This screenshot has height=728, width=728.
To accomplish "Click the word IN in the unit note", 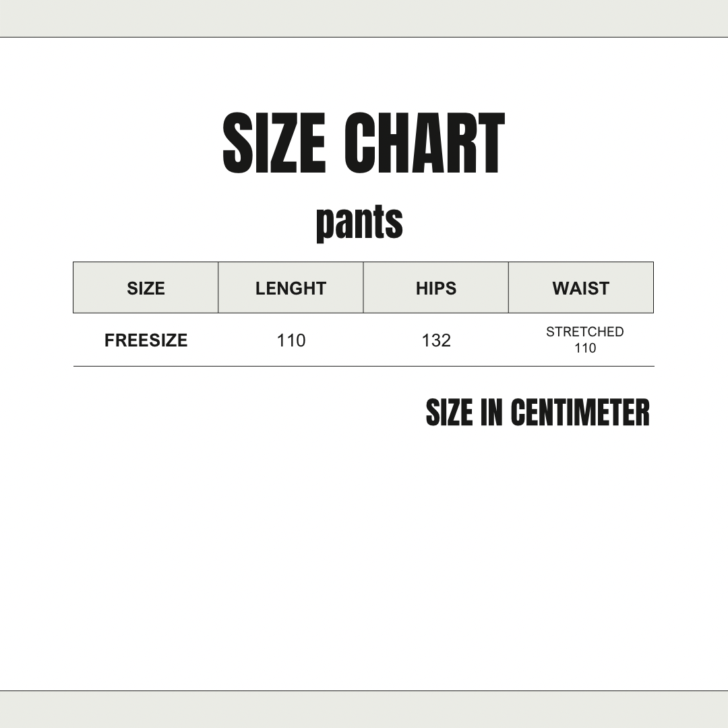I will click(x=491, y=413).
